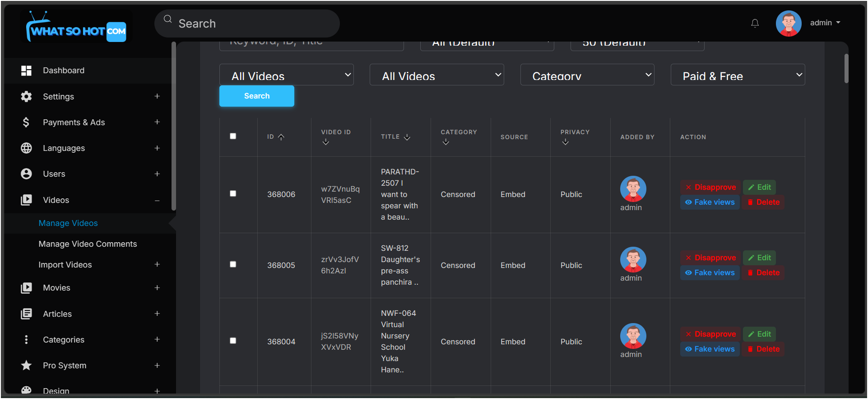The image size is (868, 399).
Task: Expand the admin account menu
Action: coord(825,23)
